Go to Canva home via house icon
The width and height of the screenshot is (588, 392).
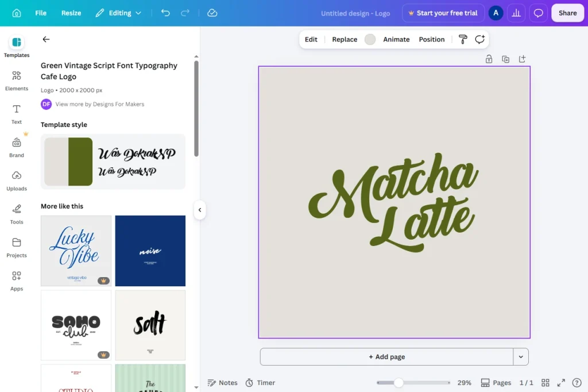[17, 13]
